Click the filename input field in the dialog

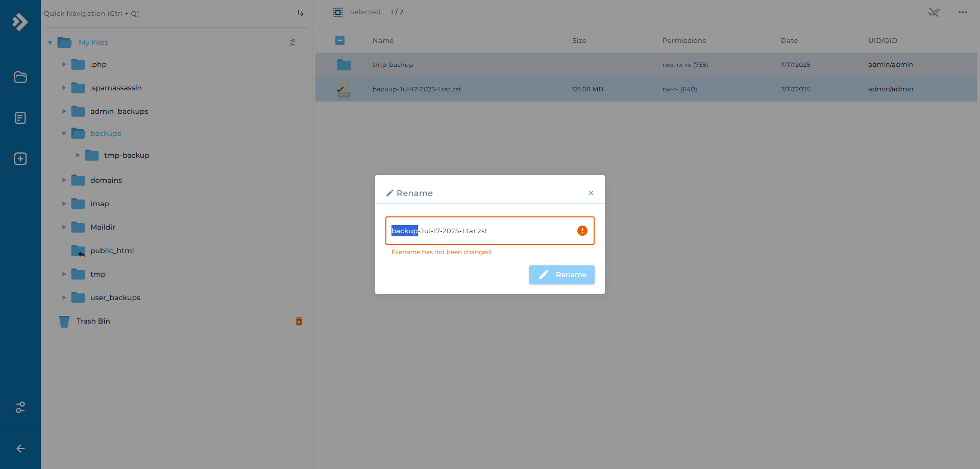tap(490, 231)
